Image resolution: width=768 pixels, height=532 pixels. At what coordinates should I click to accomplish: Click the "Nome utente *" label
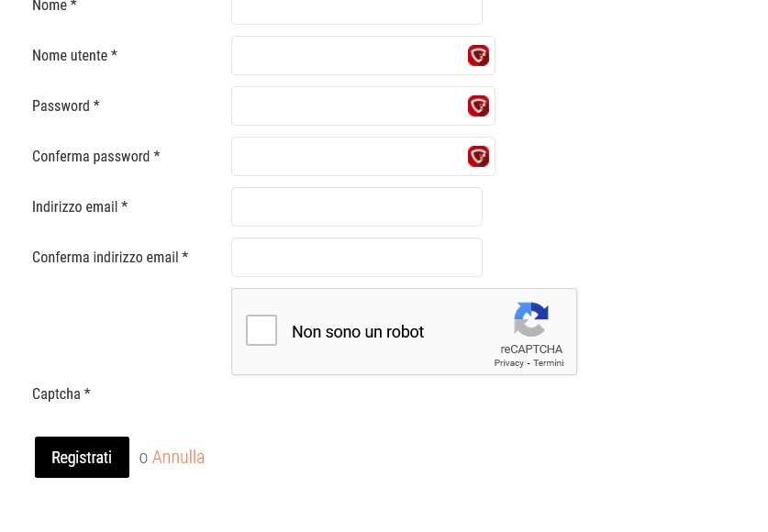coord(74,55)
